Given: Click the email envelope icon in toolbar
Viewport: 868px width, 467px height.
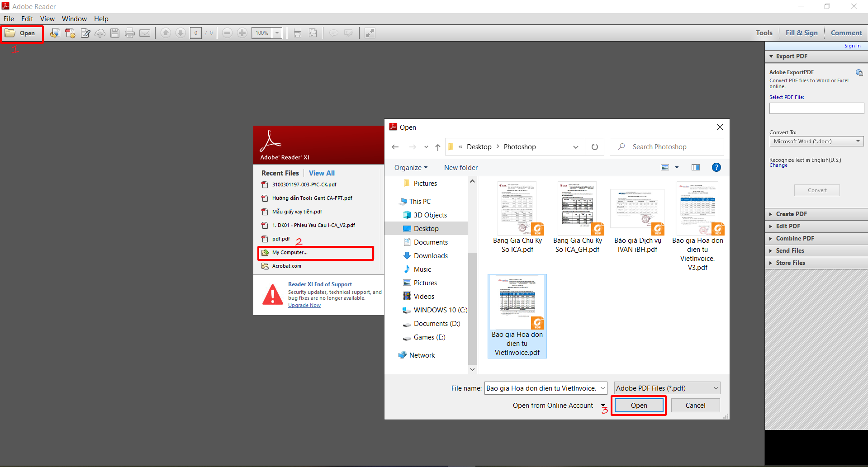Looking at the screenshot, I should [145, 33].
